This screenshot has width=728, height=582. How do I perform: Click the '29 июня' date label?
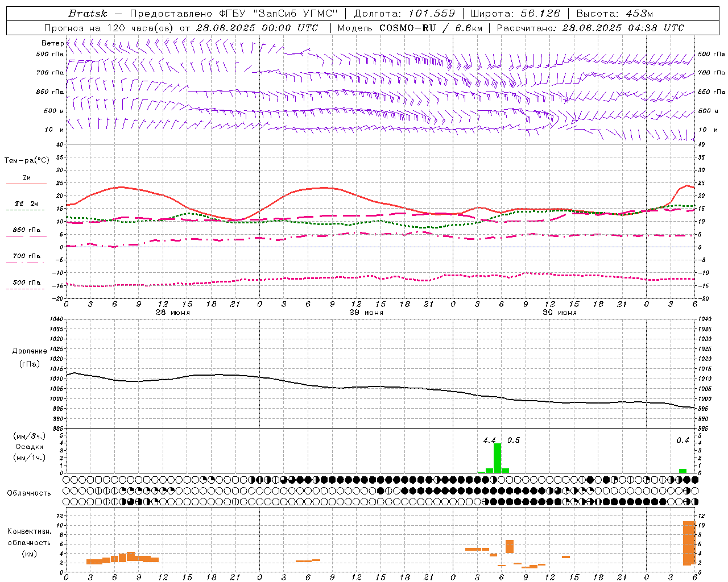pos(366,313)
